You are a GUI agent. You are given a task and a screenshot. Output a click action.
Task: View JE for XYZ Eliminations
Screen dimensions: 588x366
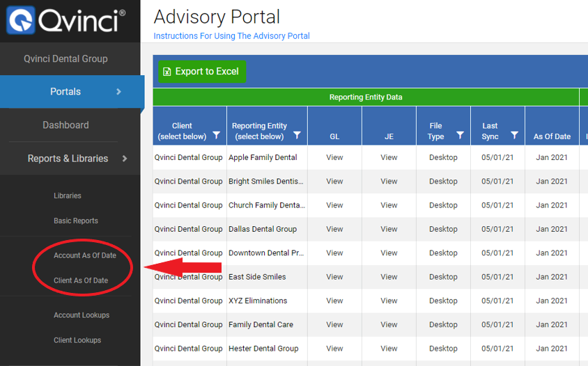pos(389,301)
